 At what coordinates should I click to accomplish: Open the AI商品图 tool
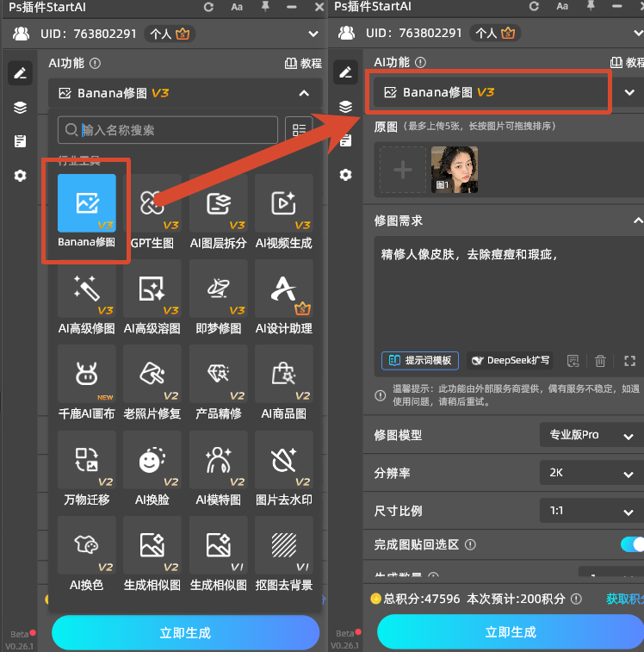pos(284,374)
